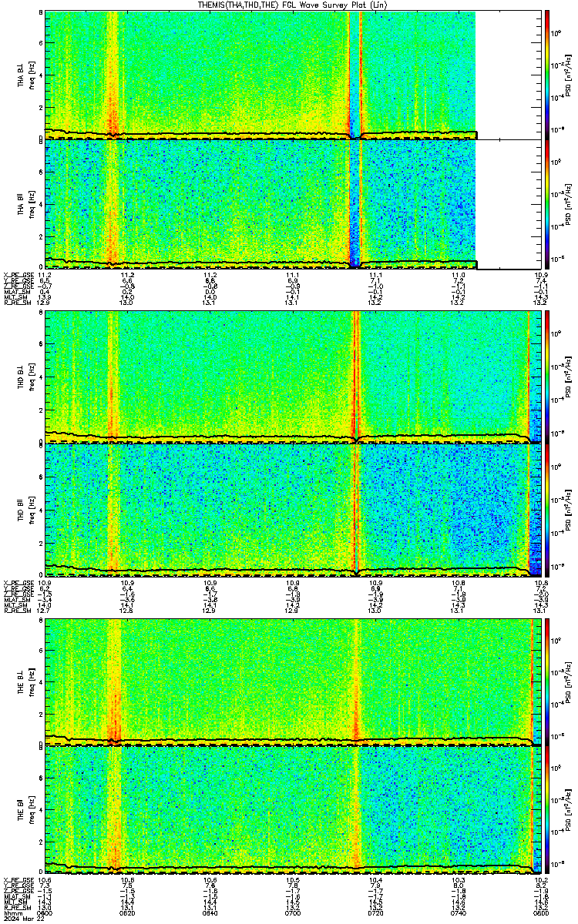Image resolution: width=578 pixels, height=924 pixels.
Task: Click the X_RE_GSE row label under THA panels
Action: (17, 274)
